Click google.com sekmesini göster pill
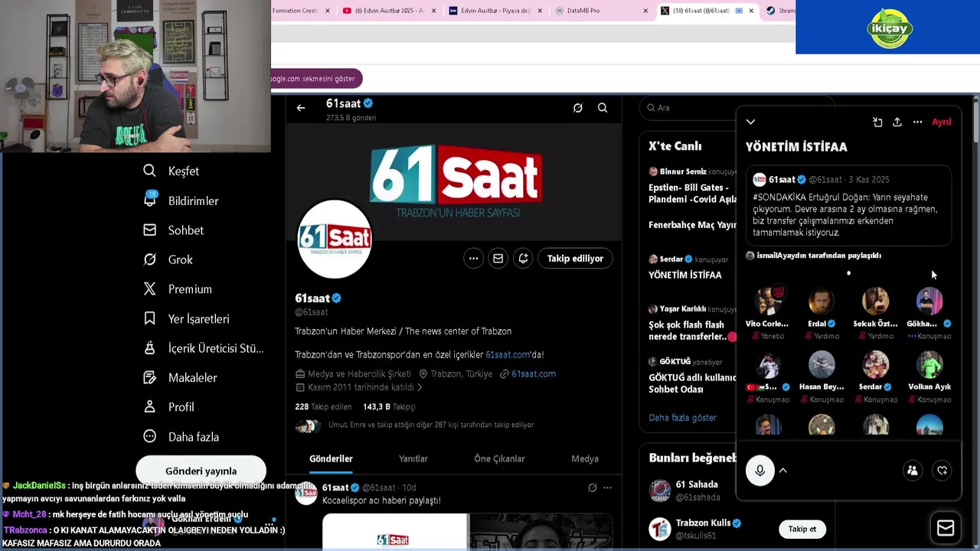The width and height of the screenshot is (980, 551). pos(315,79)
